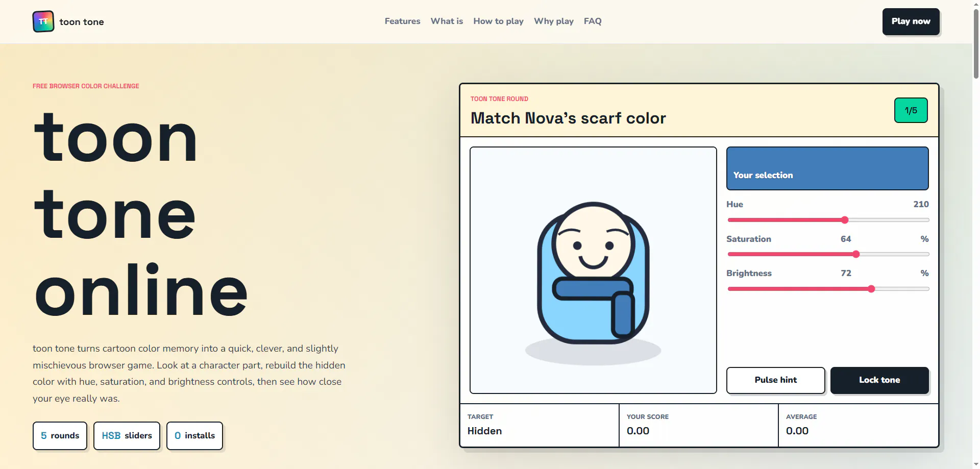Click the page vertical scrollbar thumb
The image size is (980, 469).
click(976, 43)
